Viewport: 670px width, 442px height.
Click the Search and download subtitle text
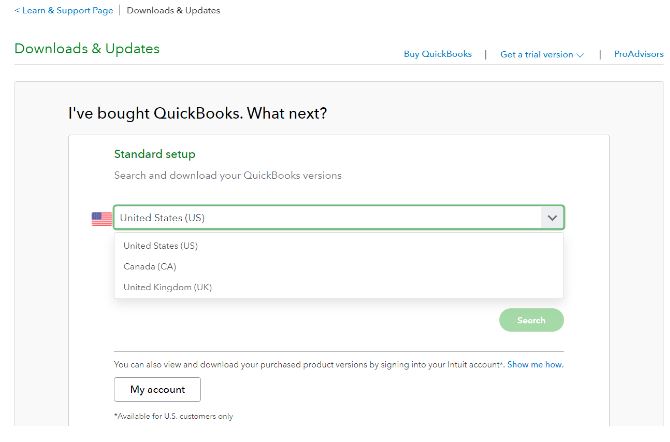(x=228, y=175)
